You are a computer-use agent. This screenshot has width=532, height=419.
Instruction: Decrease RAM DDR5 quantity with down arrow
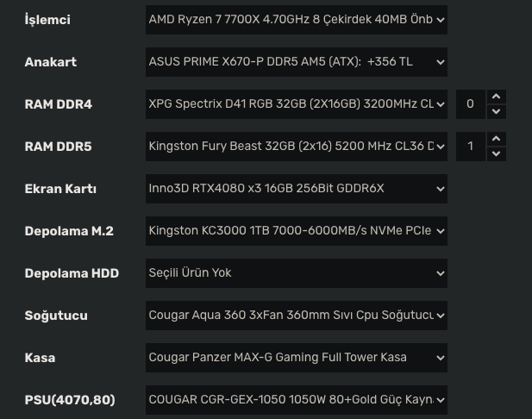tap(496, 154)
